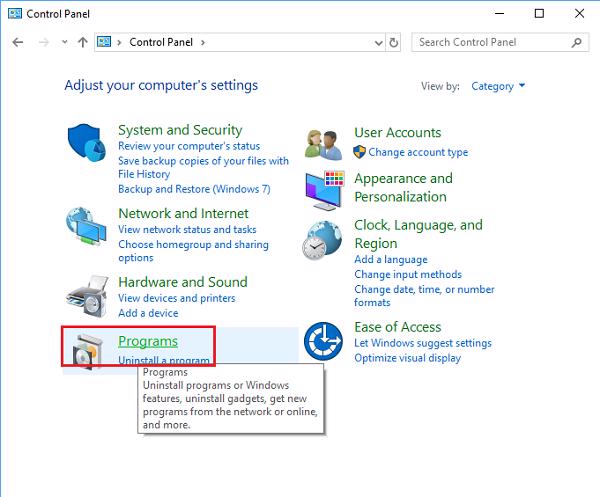Screen dimensions: 600x497
Task: Expand the chevron after Control Panel breadcrumb
Action: 203,42
